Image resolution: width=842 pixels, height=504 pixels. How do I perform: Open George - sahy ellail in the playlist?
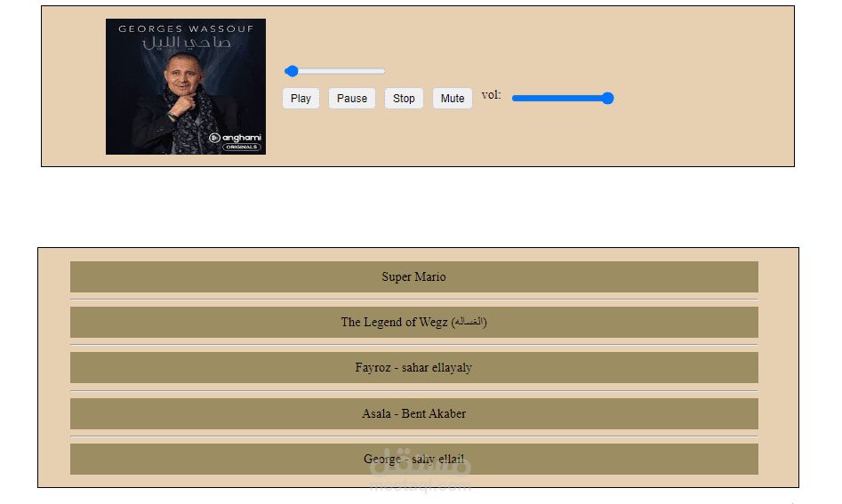pyautogui.click(x=414, y=459)
